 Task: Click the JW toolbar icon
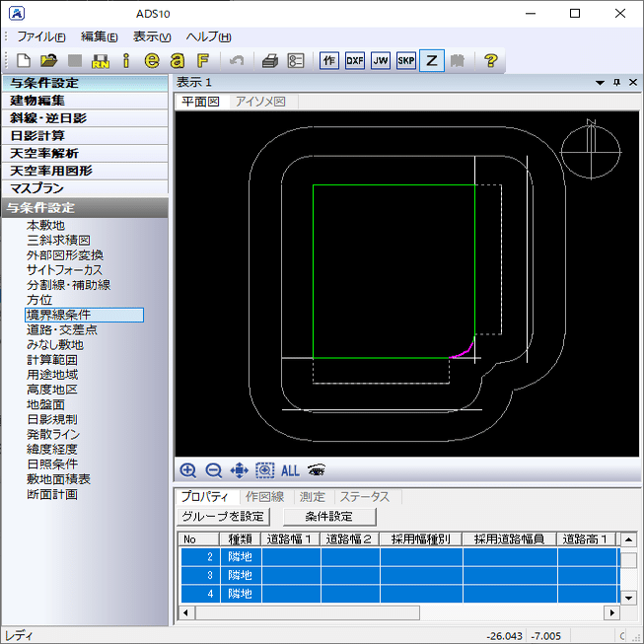tap(381, 61)
